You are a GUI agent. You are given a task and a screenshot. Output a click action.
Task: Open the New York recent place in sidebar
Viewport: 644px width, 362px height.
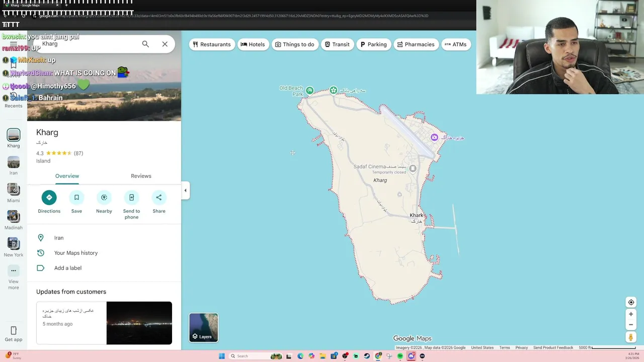coord(14,247)
